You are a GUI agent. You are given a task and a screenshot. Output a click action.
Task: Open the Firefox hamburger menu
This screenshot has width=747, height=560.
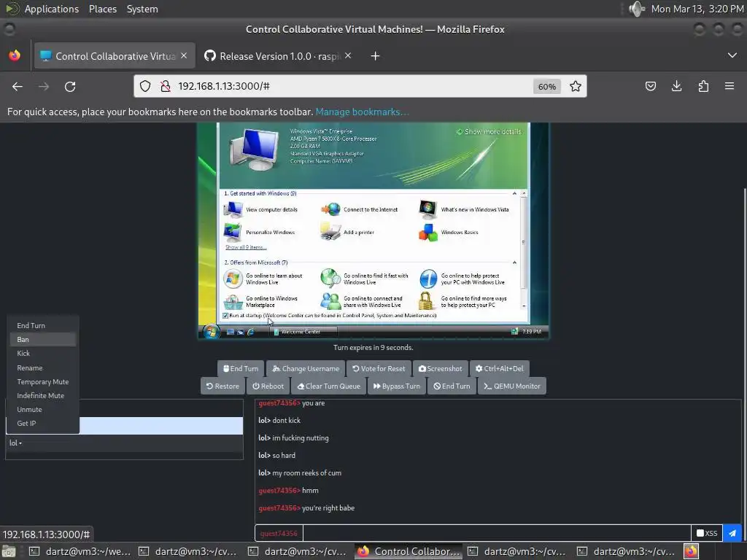point(729,86)
